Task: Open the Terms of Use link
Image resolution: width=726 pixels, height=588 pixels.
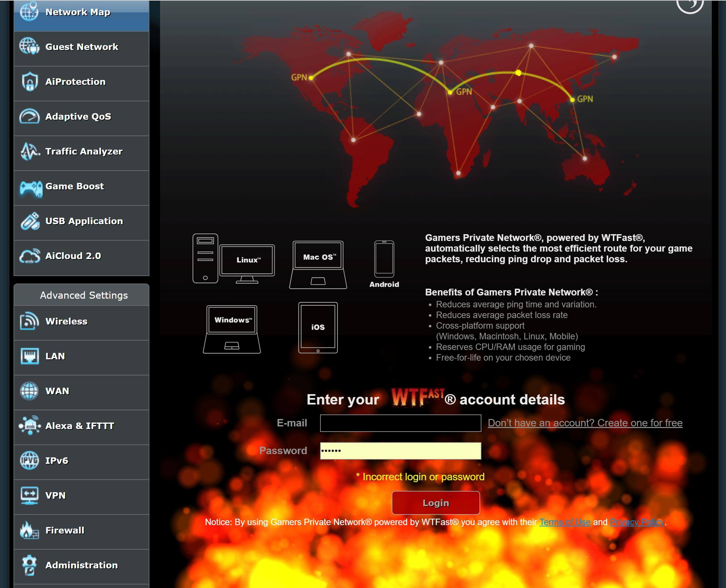Action: pyautogui.click(x=565, y=522)
